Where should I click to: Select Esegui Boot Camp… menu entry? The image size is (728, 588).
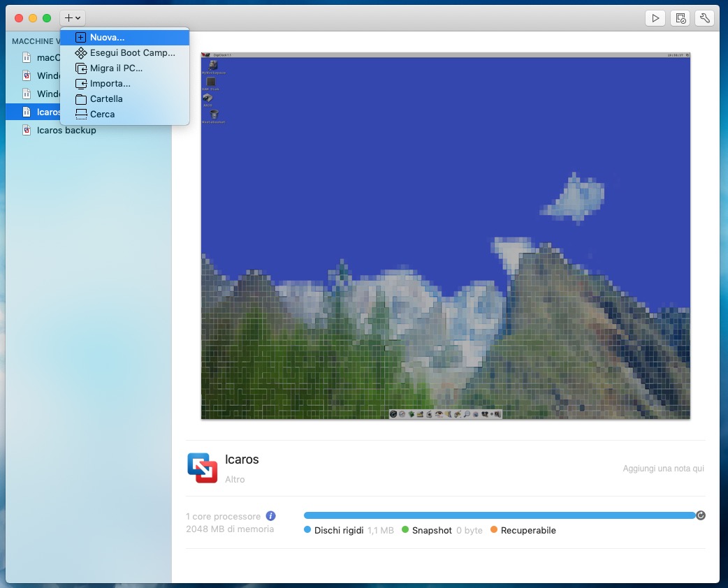pos(132,53)
